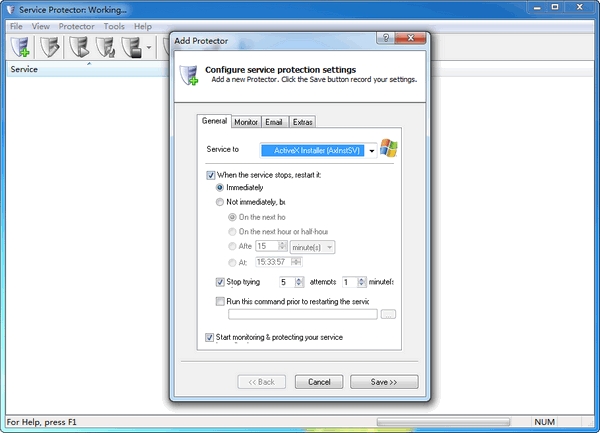Select the 'On the next hour' radio option
The height and width of the screenshot is (433, 600).
232,217
